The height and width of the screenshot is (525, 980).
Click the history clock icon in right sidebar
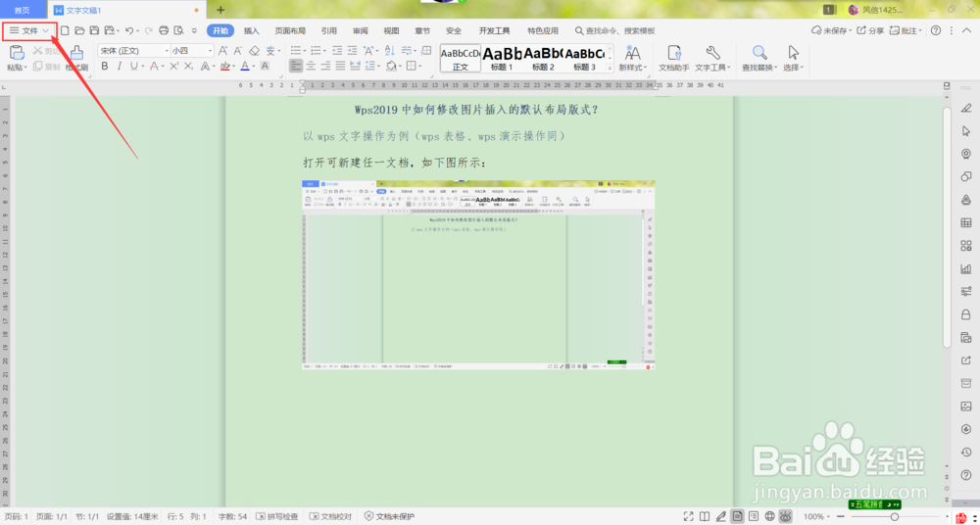click(x=965, y=452)
